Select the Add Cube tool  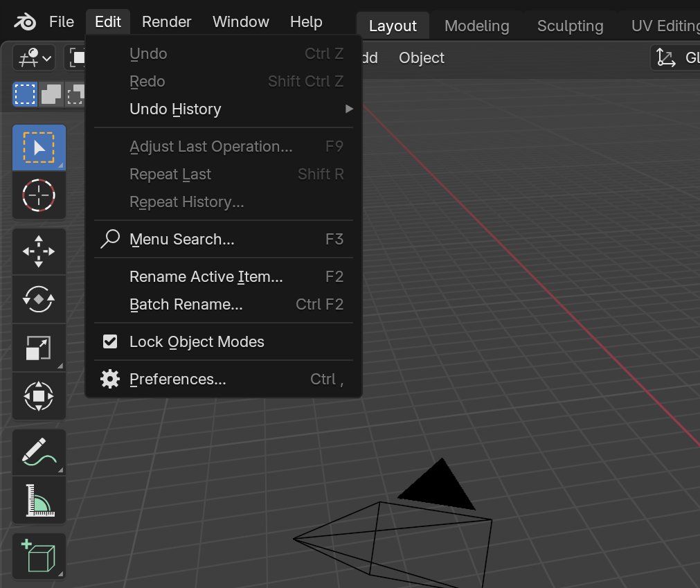click(x=39, y=555)
